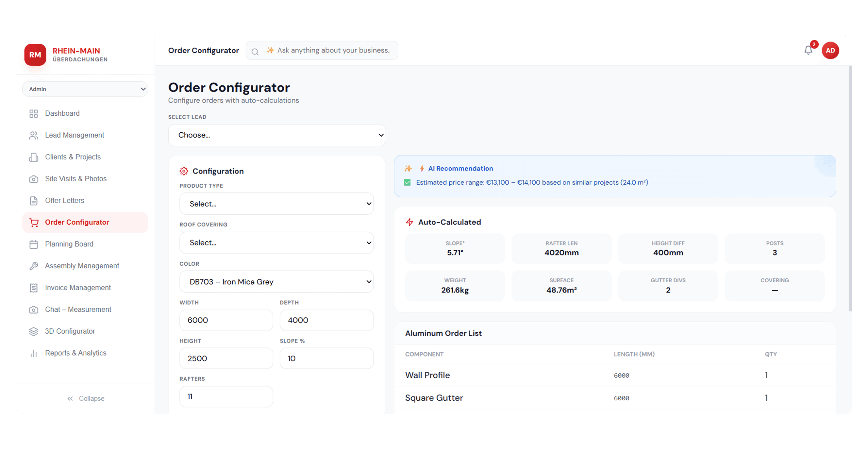Toggle the estimated price range checkmark

[408, 183]
